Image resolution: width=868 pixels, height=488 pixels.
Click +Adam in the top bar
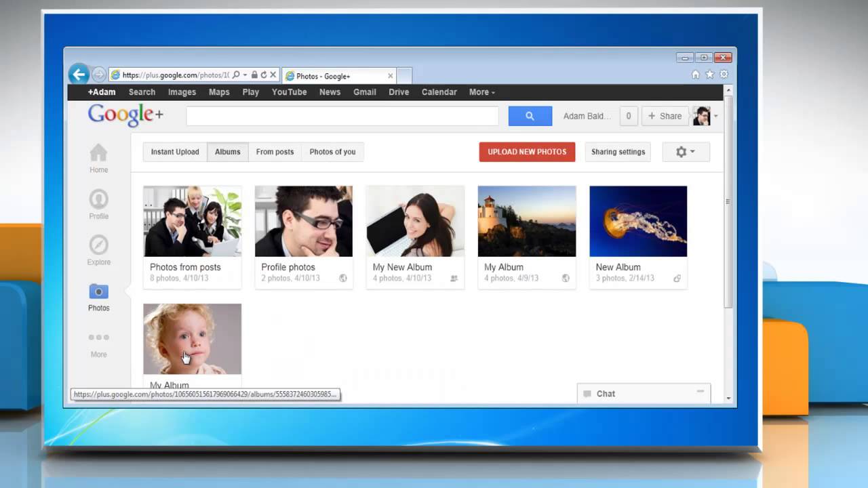pos(102,92)
